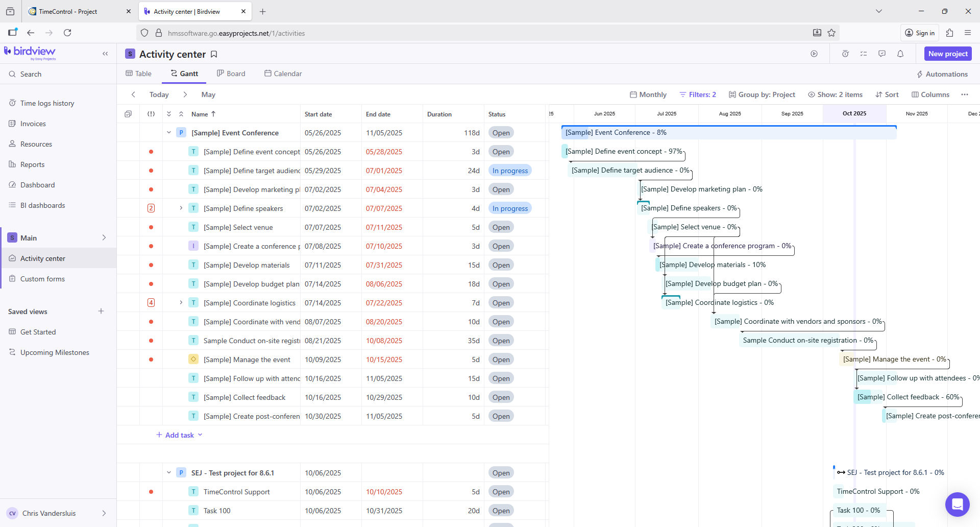The image size is (980, 527).
Task: Open the notifications bell
Action: (900, 54)
